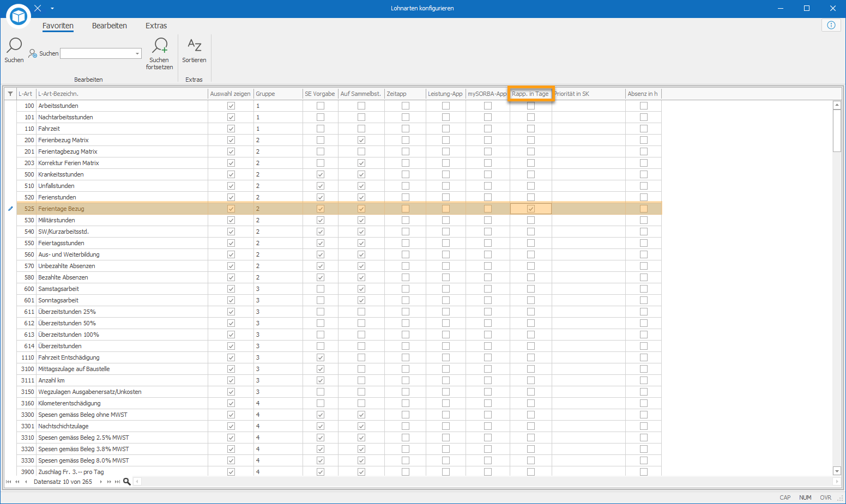
Task: Toggle Auf Sammelbst. for Sonntagsarbeit
Action: click(x=361, y=300)
